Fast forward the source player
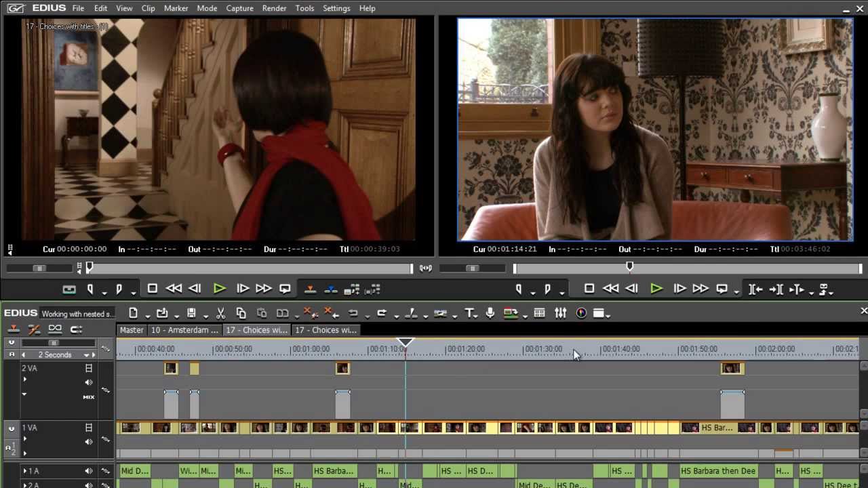Image resolution: width=868 pixels, height=488 pixels. (x=263, y=289)
